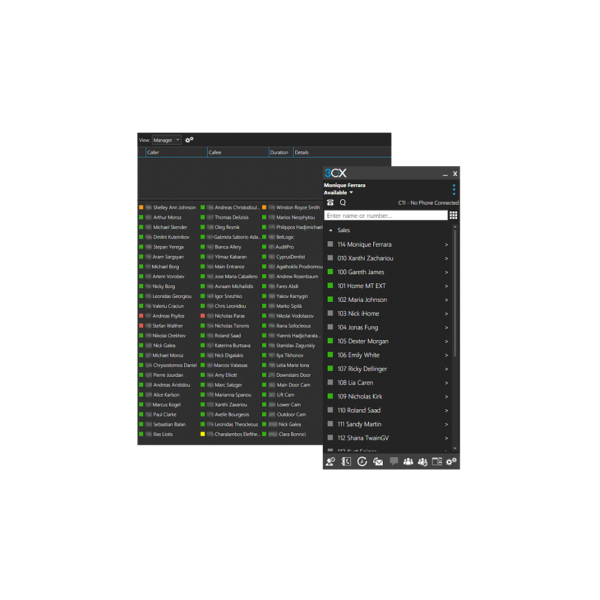Click red status square of Andreas Phylios
The image size is (600, 600).
tap(141, 316)
